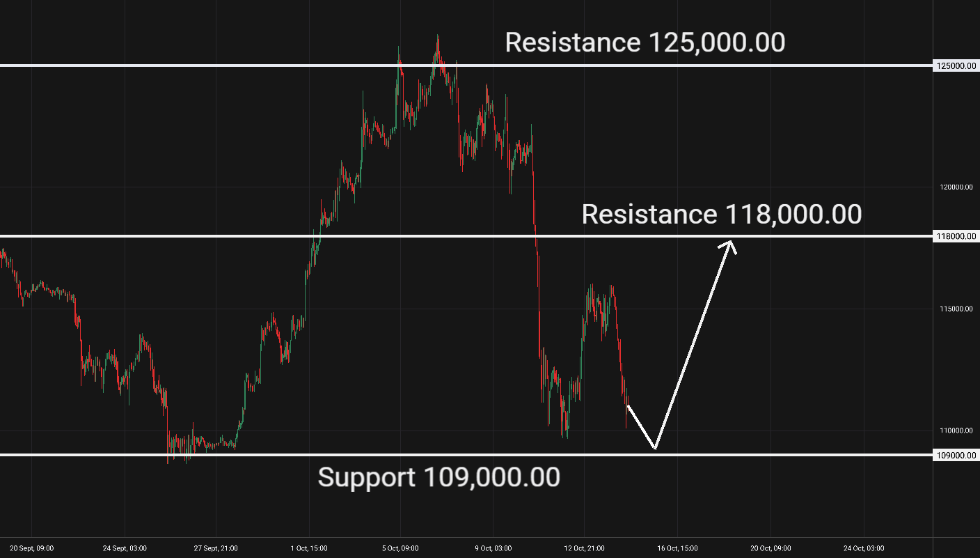The width and height of the screenshot is (980, 558).
Task: Click the 109000.00 price axis label
Action: (x=956, y=455)
